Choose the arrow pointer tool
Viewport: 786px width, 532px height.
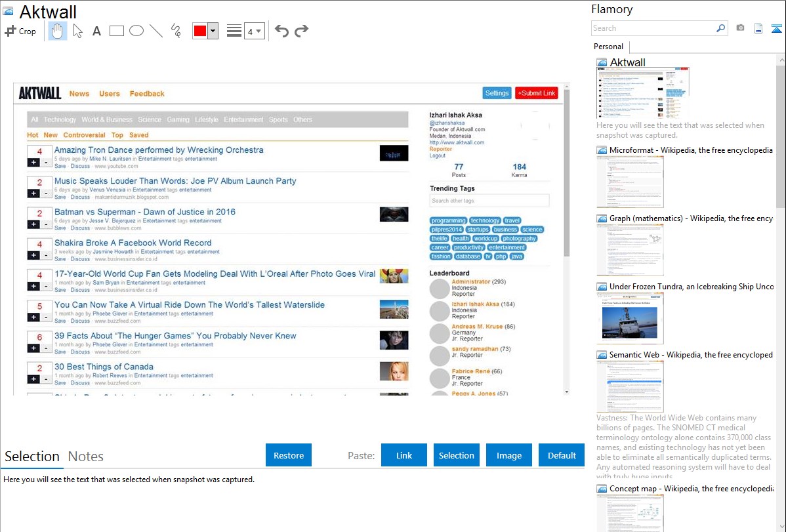point(77,31)
